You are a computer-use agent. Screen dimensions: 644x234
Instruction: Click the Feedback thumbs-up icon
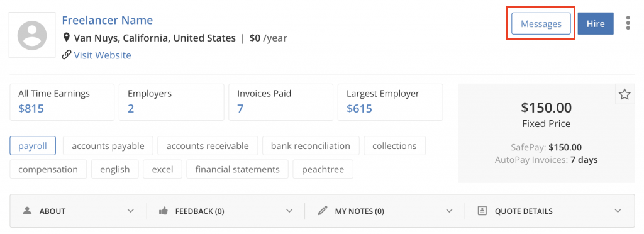(164, 211)
